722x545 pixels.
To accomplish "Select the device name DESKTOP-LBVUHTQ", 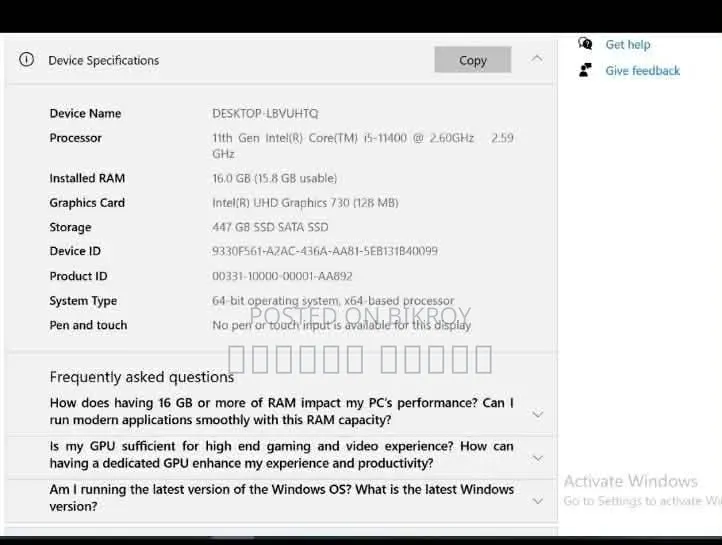I will click(x=265, y=113).
